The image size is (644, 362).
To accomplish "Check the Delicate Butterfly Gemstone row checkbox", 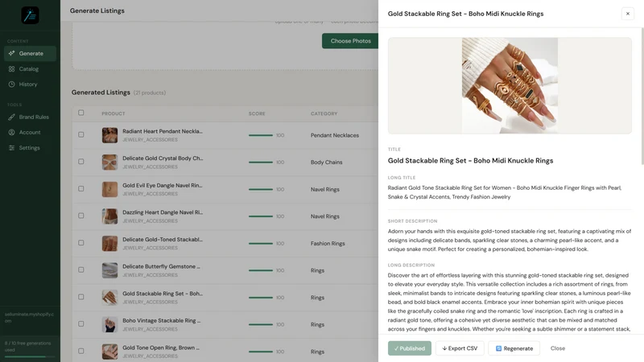I will coord(81,270).
